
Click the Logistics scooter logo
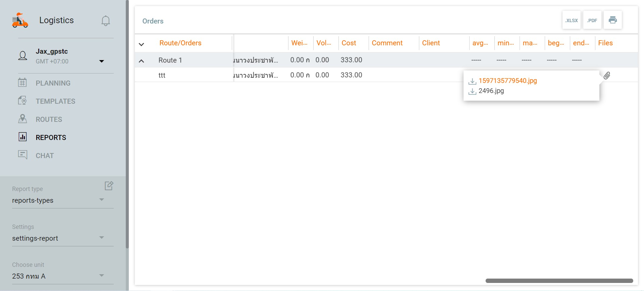pos(20,20)
